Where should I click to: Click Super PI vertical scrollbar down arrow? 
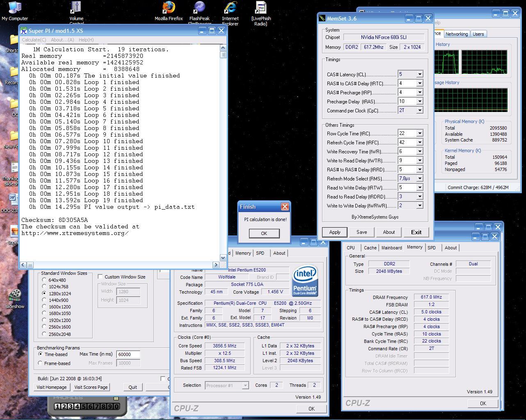pos(223,258)
